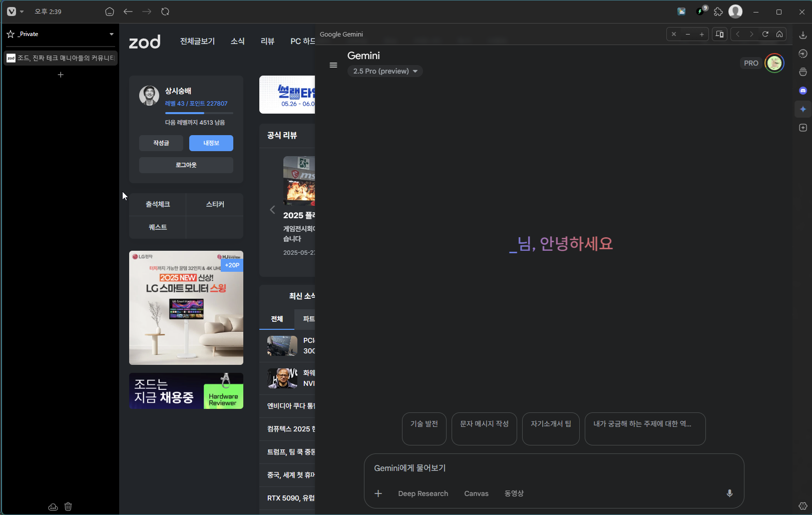Go to Gemini panel home page
The image size is (812, 515).
click(x=779, y=34)
